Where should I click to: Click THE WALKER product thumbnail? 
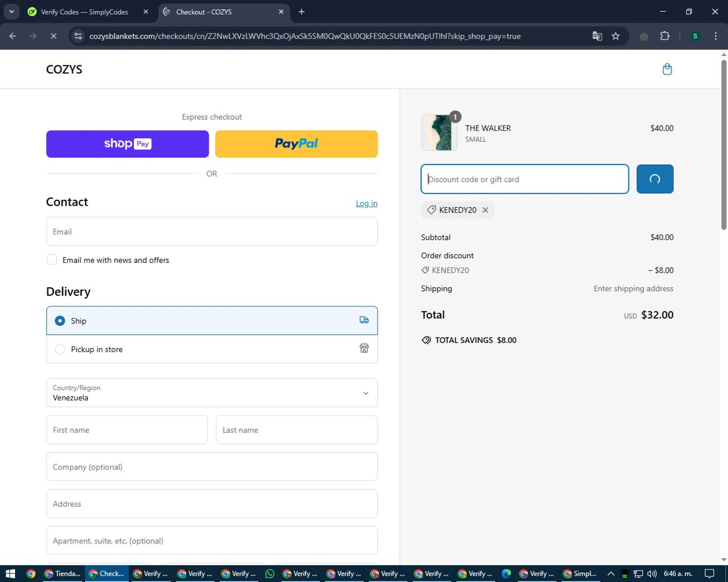click(x=439, y=132)
